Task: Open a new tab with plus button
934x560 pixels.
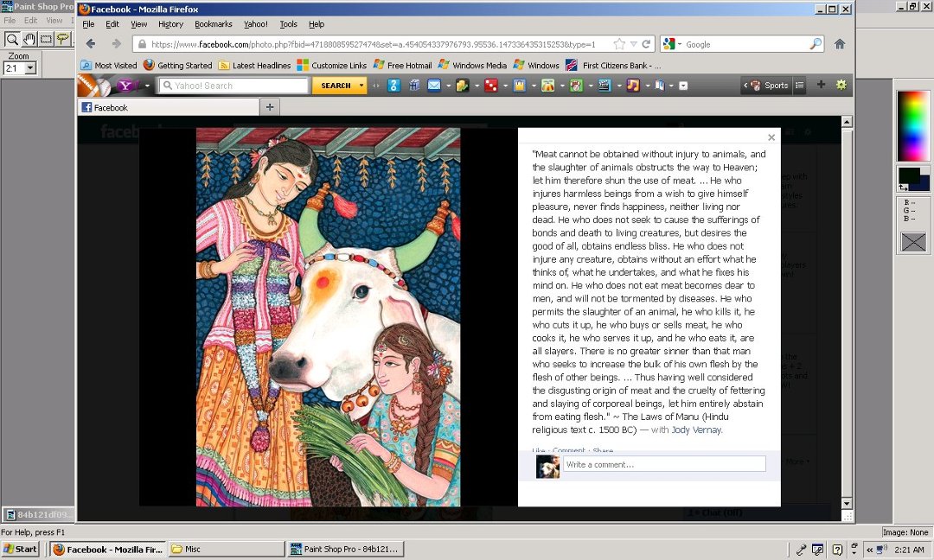Action: 270,107
